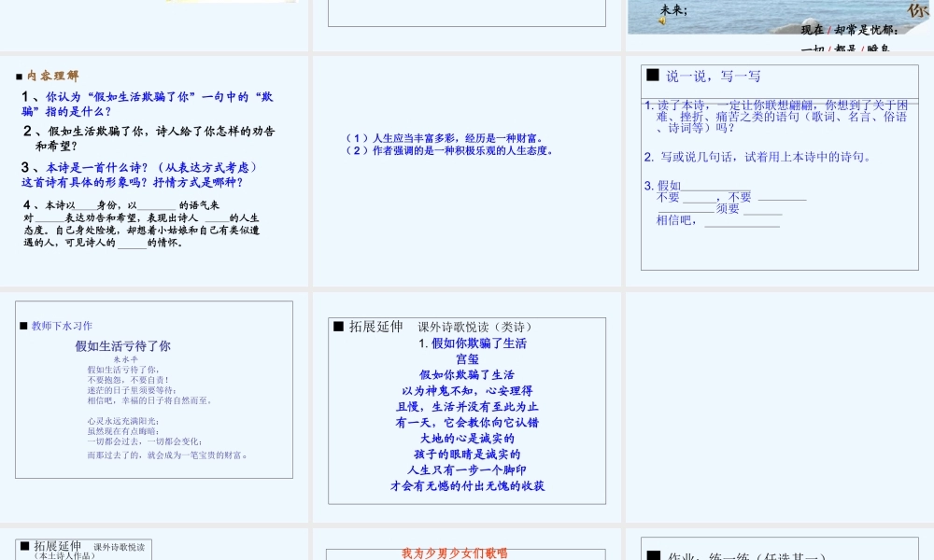Click the poem title '1. 假如你欺骗了生活'

click(473, 343)
